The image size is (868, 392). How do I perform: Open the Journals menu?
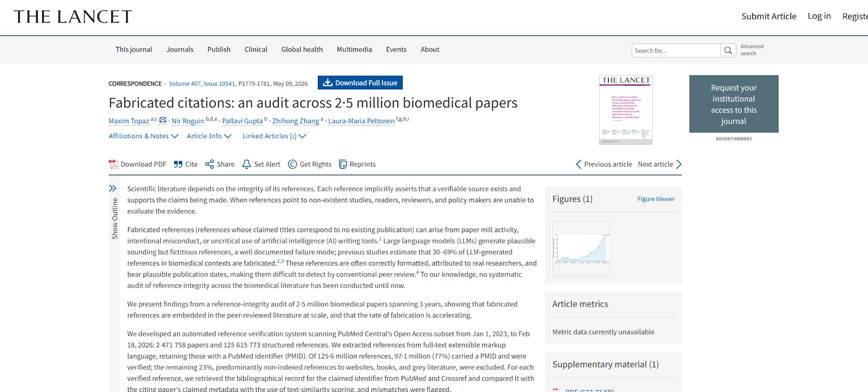click(179, 50)
